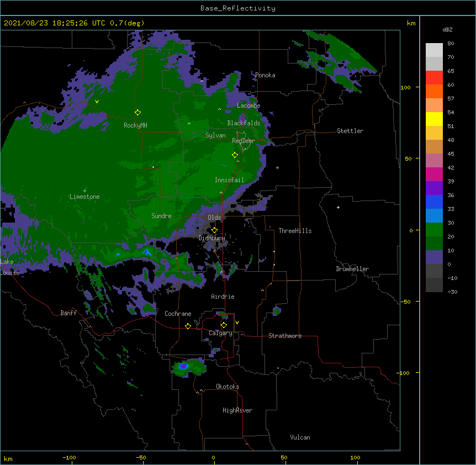This screenshot has height=465, width=476.
Task: Click the 50 tick on the right axis
Action: click(x=408, y=158)
